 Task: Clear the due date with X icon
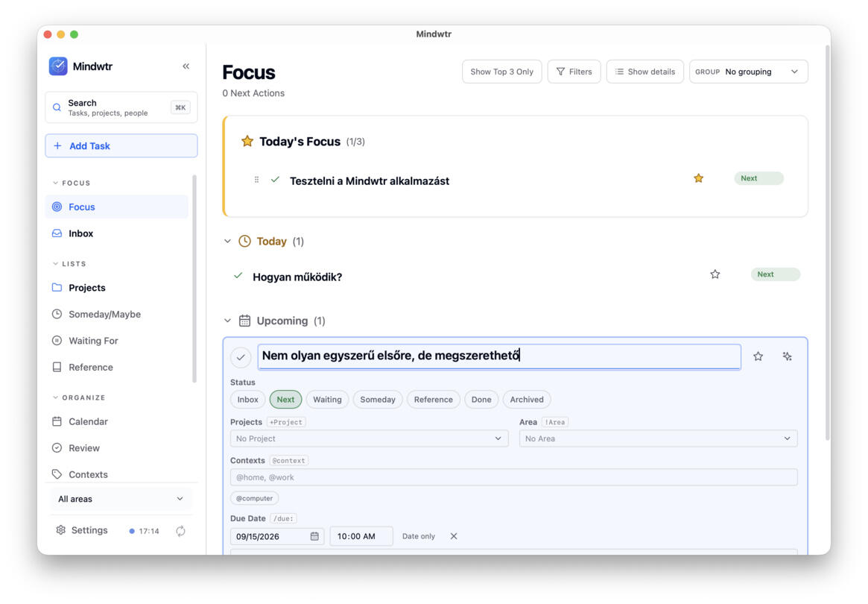(454, 536)
